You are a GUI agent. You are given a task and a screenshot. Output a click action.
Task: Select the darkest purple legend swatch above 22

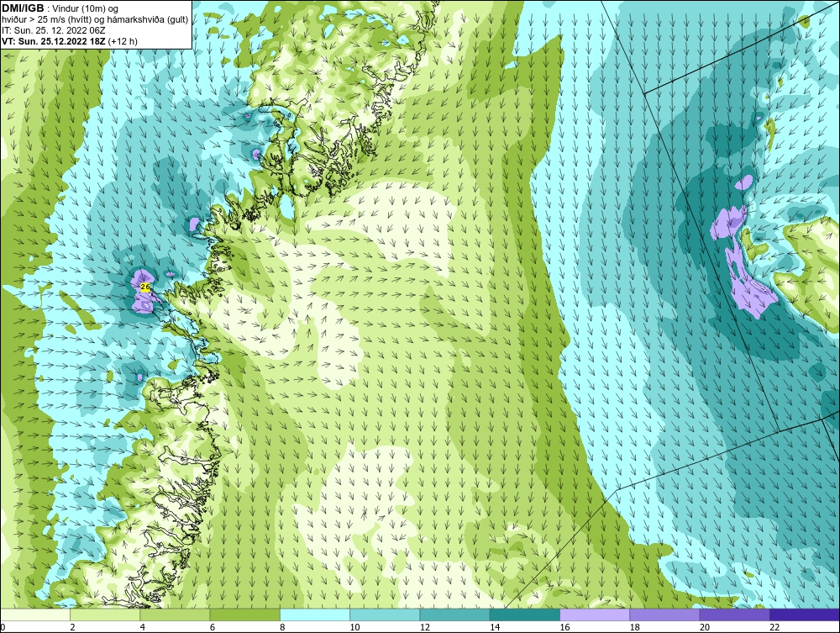(805, 615)
